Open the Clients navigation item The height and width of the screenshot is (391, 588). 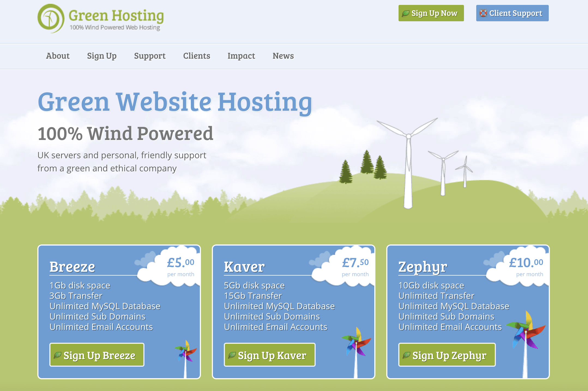click(197, 56)
